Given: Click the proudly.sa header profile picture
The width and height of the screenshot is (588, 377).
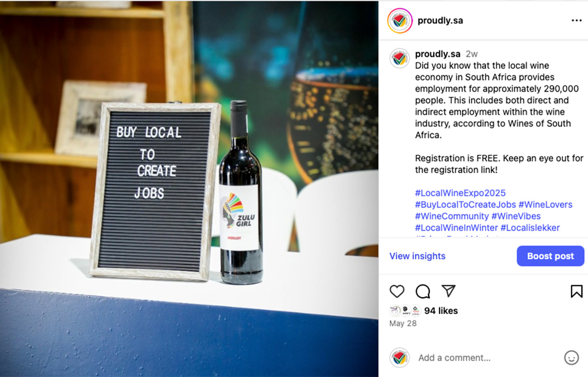Looking at the screenshot, I should [x=400, y=21].
